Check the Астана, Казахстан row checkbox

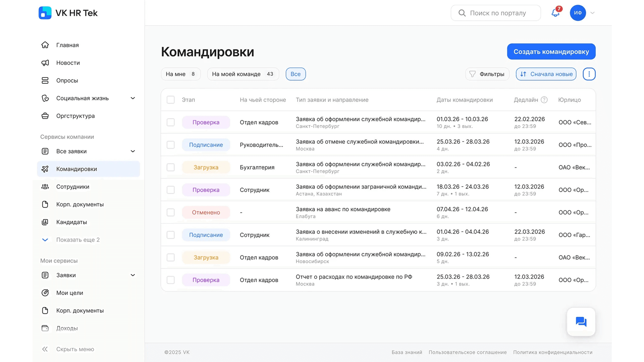[171, 190]
